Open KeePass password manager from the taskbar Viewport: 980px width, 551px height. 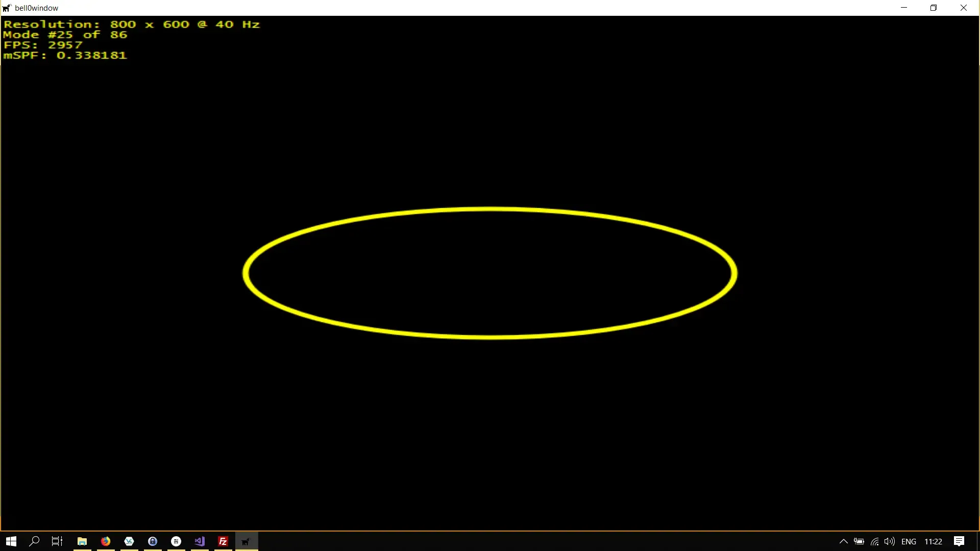point(152,541)
